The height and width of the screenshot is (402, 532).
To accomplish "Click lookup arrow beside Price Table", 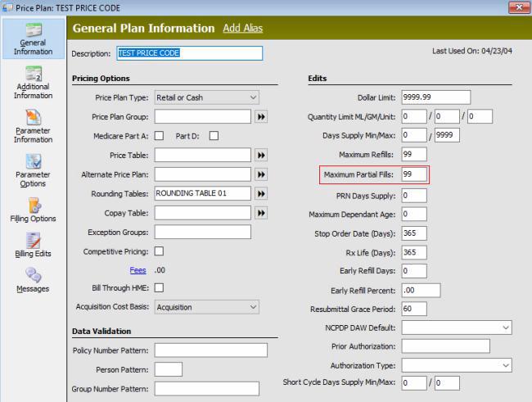I will 261,156.
